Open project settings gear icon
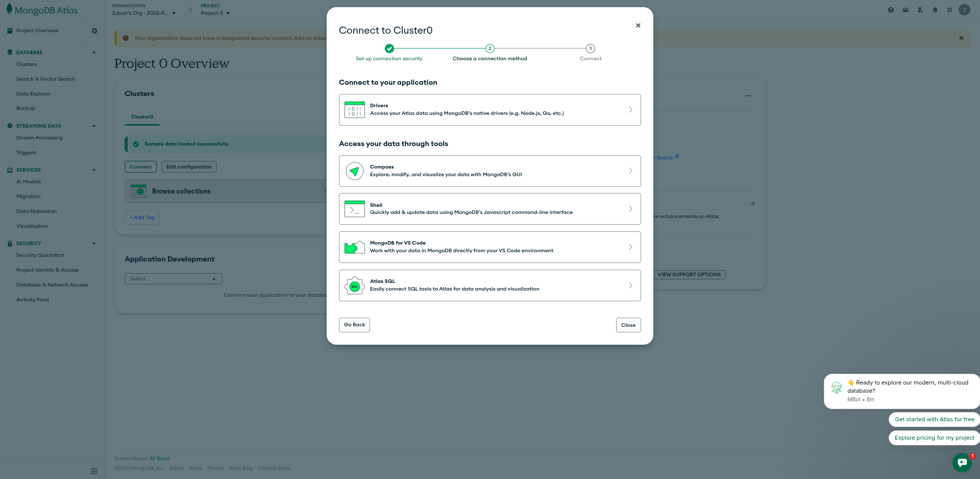 pos(94,31)
